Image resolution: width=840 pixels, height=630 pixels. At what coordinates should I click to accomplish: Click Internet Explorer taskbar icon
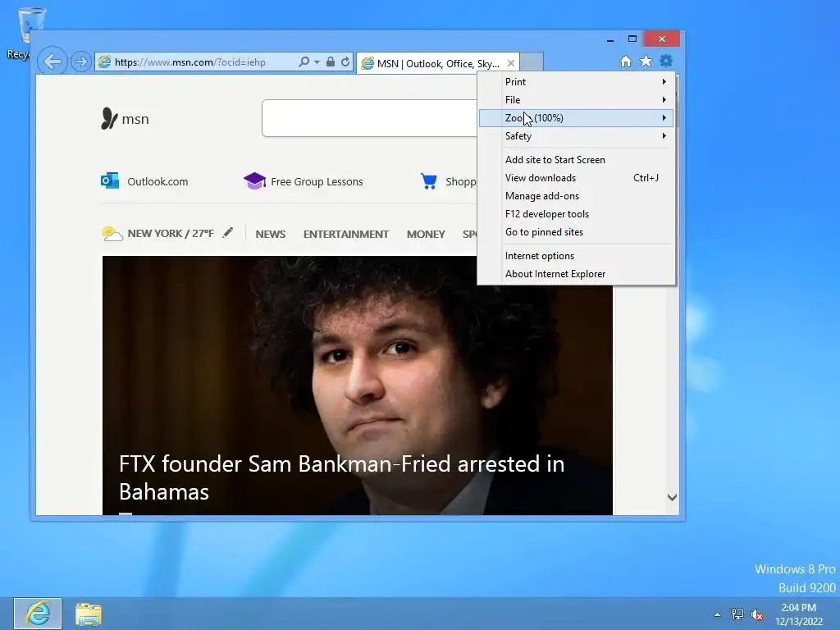(x=38, y=614)
